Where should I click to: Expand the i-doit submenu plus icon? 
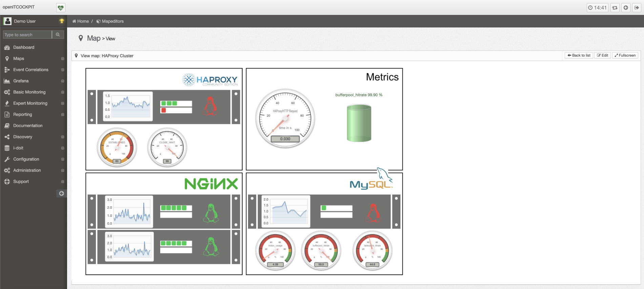point(63,148)
